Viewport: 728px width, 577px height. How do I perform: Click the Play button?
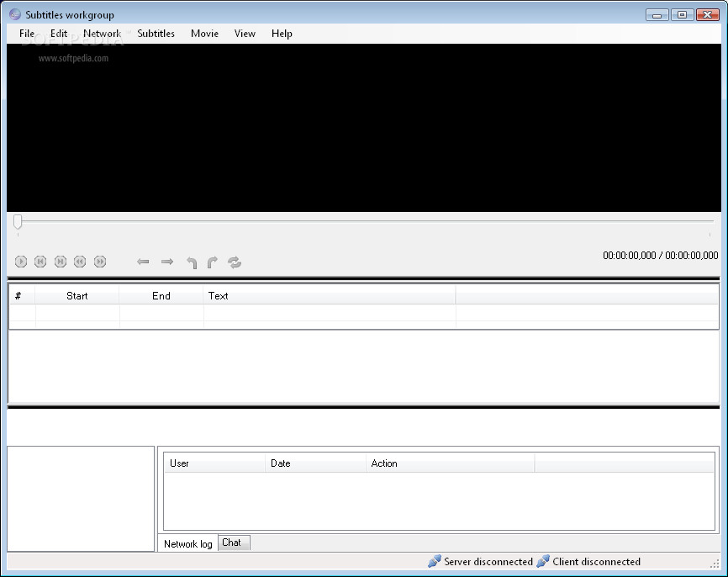coord(21,262)
